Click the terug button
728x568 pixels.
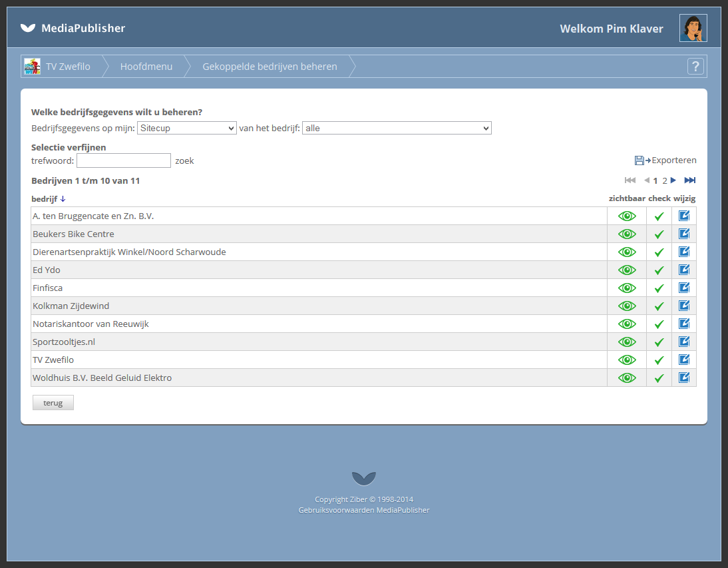coord(53,403)
